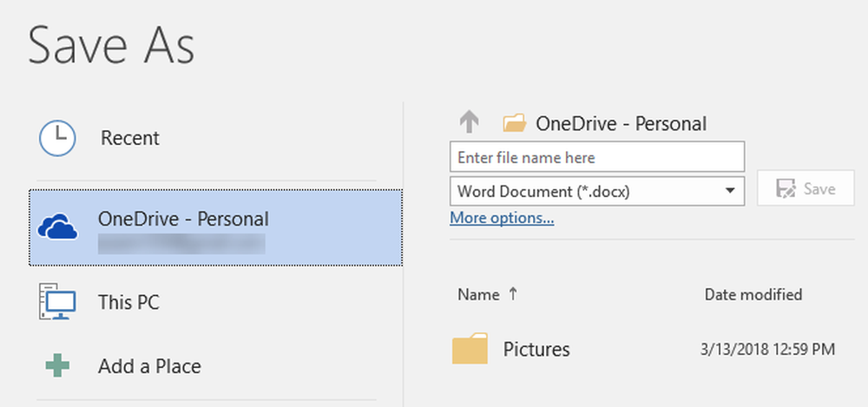The image size is (868, 407).
Task: Click the 3/13/2018 12:59 PM date entry
Action: [767, 350]
